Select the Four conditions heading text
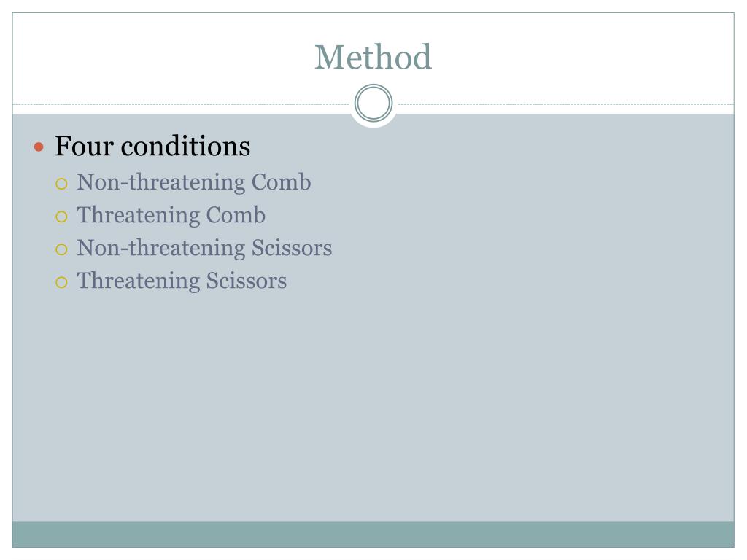This screenshot has width=747, height=560. tap(152, 146)
